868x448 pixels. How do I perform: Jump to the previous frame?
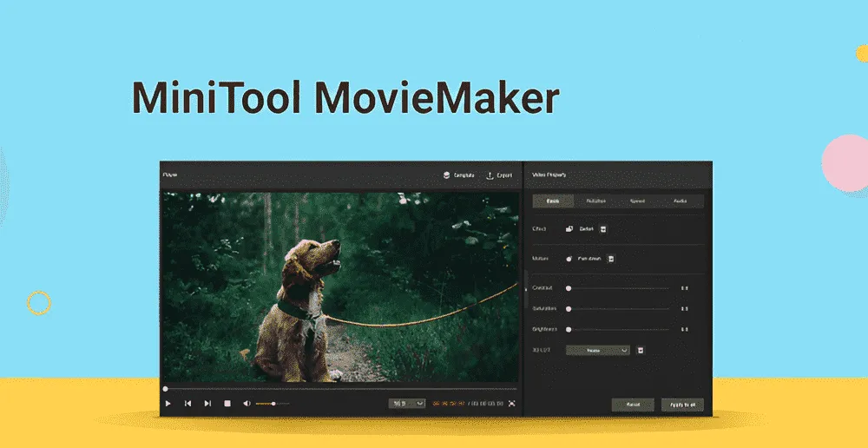187,404
